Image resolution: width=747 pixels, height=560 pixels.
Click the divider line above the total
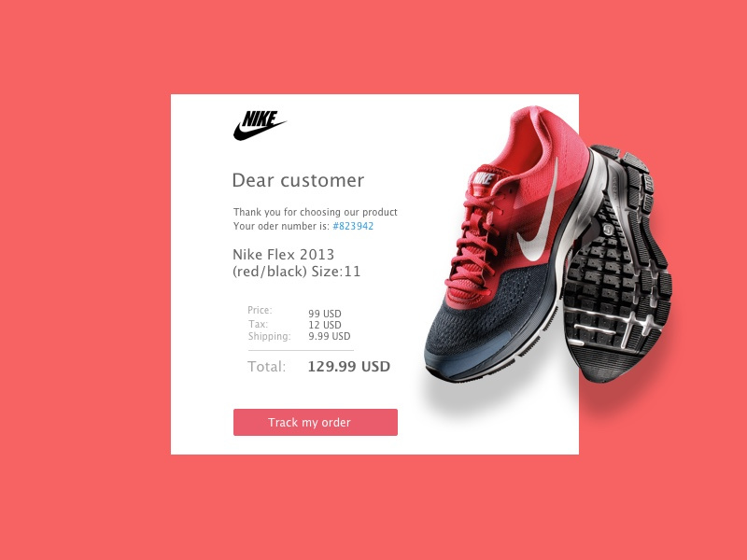pyautogui.click(x=301, y=351)
